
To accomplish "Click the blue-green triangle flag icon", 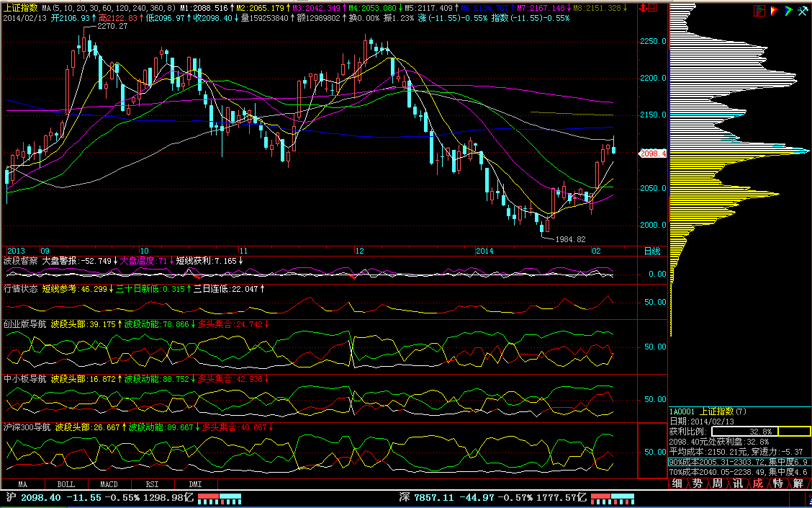I will (x=788, y=10).
